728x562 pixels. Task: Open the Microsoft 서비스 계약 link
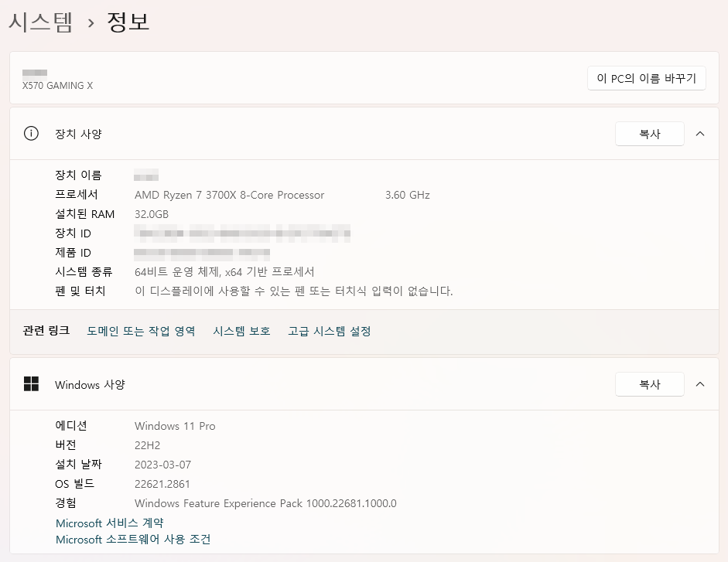click(110, 523)
